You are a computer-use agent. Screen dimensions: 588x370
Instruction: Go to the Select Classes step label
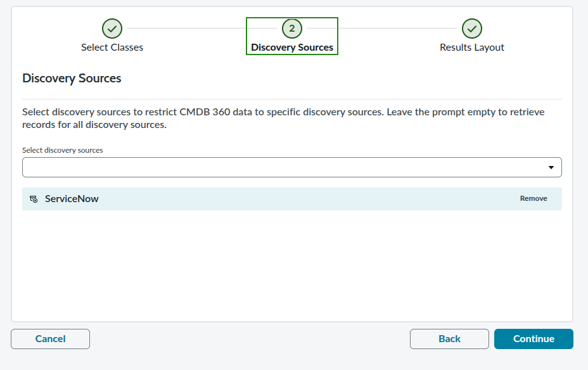[112, 48]
